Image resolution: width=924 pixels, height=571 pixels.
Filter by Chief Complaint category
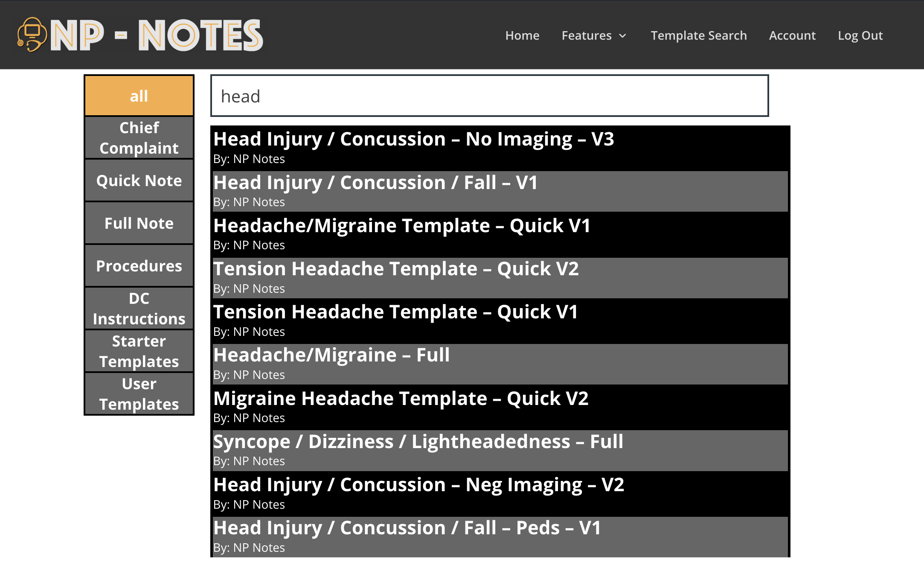[x=139, y=137]
